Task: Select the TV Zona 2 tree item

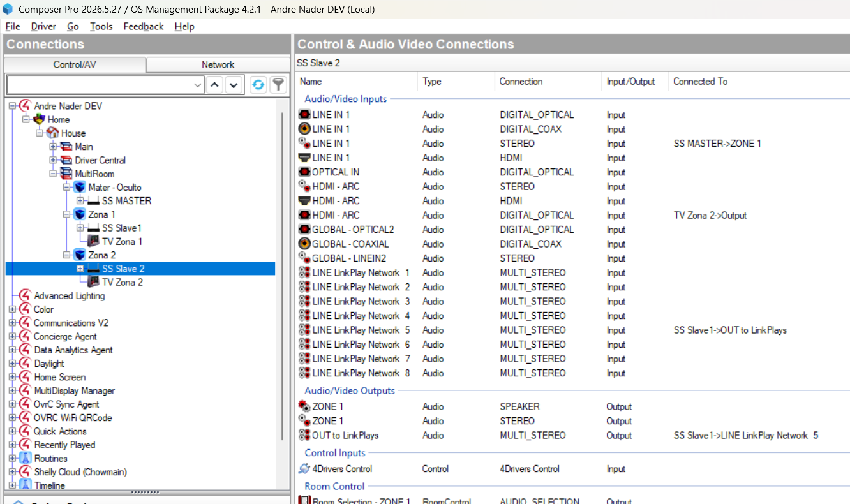Action: coord(122,282)
